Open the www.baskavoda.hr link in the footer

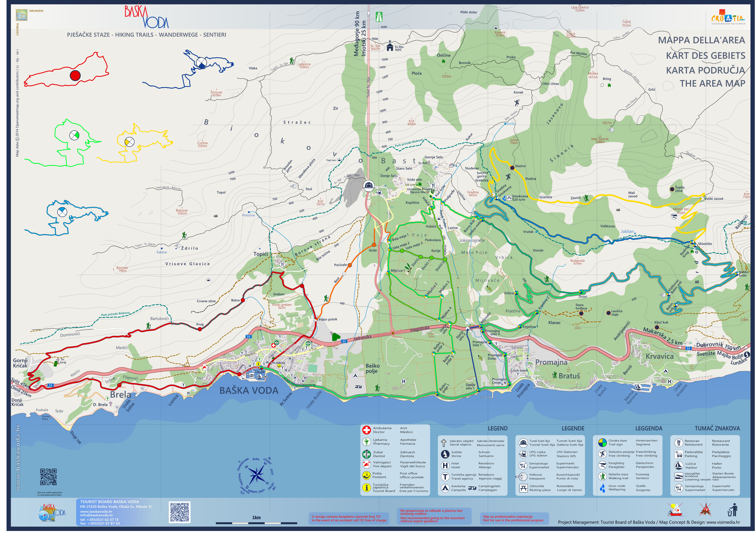[x=96, y=512]
